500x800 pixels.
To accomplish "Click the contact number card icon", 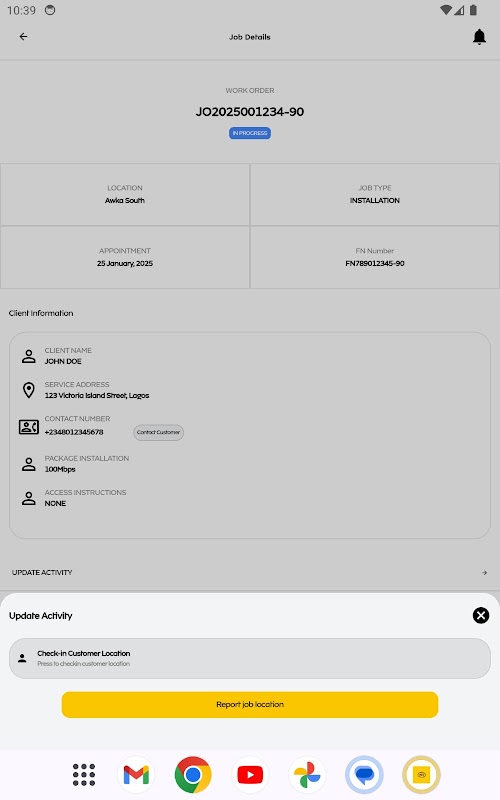I will point(29,427).
